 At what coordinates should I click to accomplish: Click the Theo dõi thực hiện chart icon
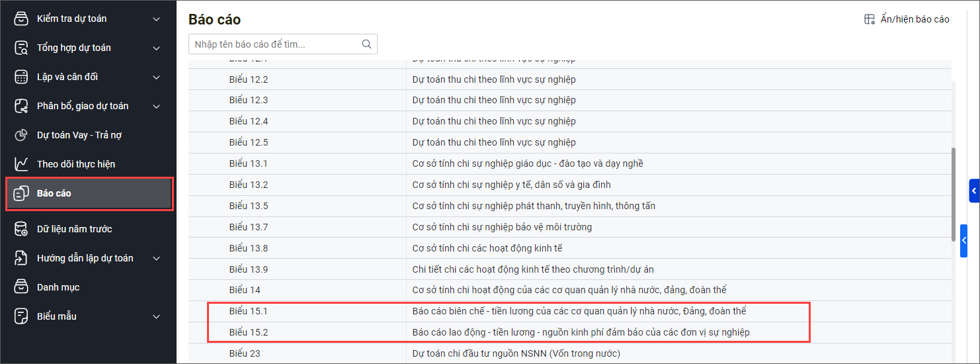(22, 164)
